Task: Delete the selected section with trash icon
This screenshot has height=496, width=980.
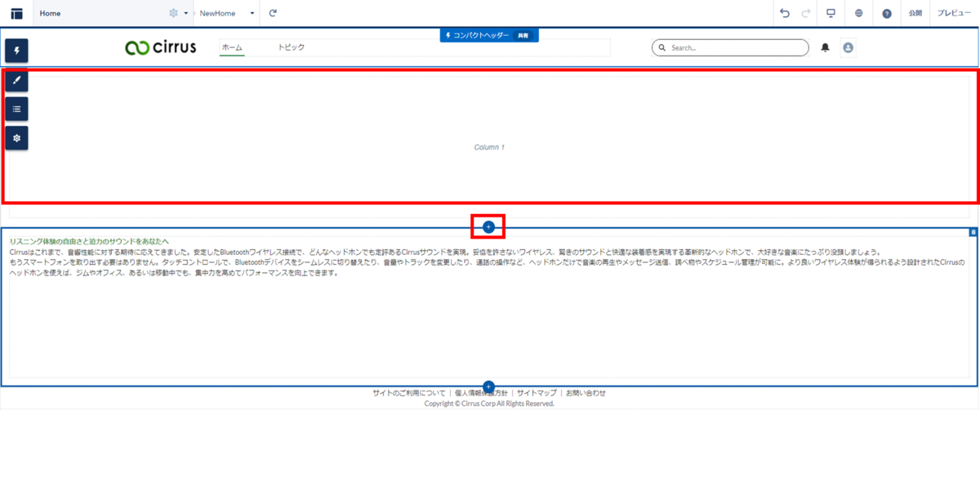Action: [x=973, y=232]
